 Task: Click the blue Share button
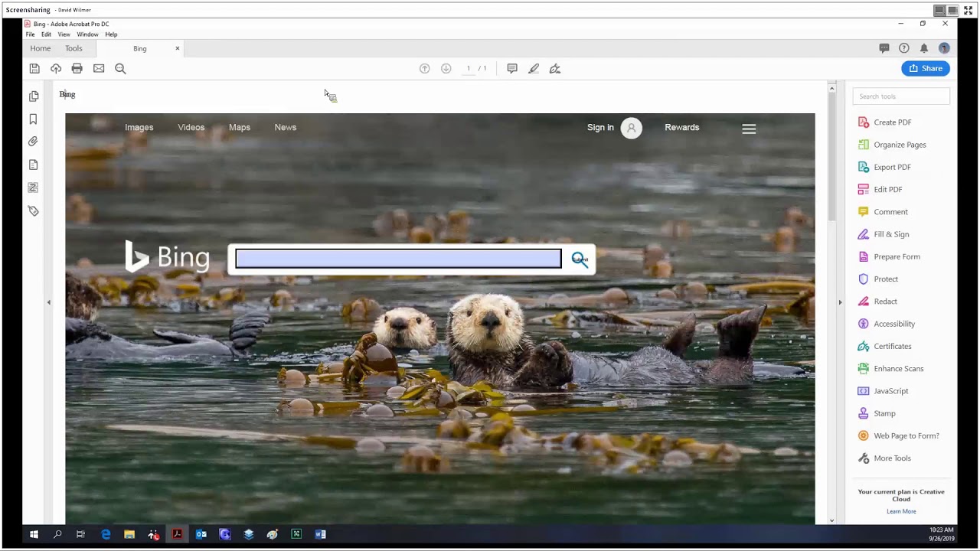926,68
